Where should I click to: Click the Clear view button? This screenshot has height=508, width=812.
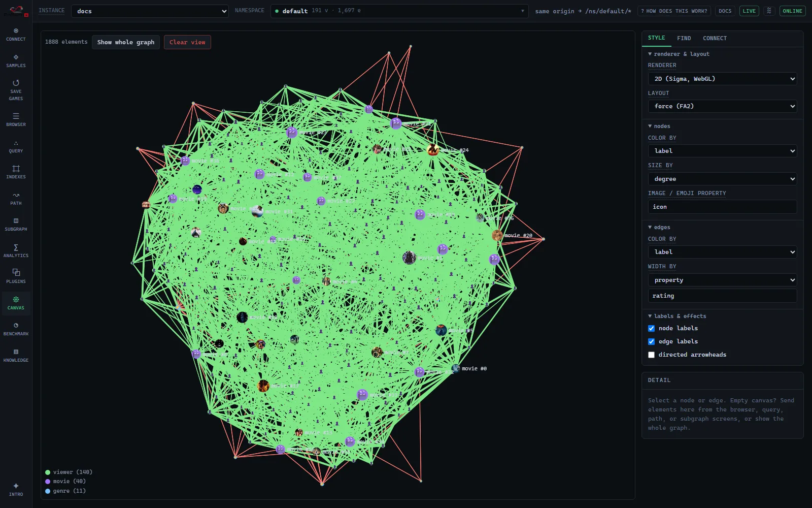(187, 42)
